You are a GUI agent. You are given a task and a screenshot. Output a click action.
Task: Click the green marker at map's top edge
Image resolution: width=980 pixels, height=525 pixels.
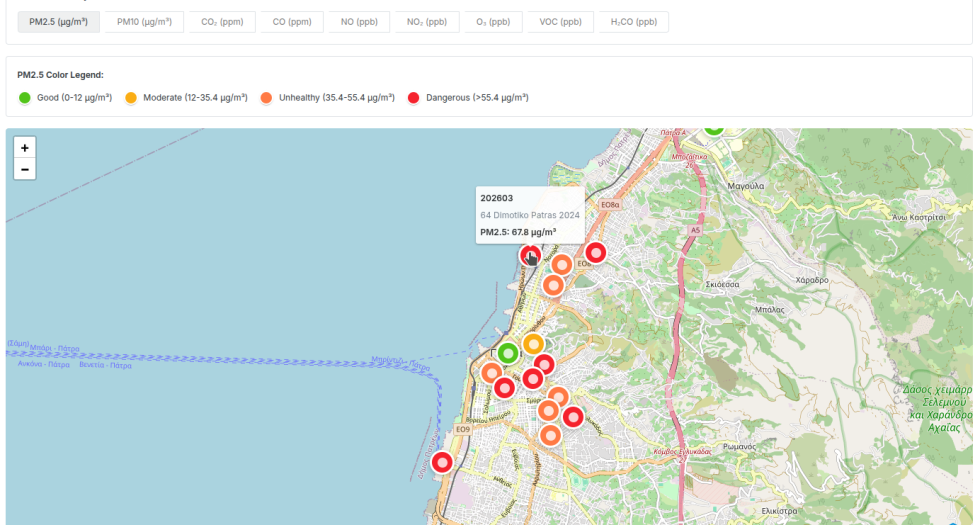713,129
